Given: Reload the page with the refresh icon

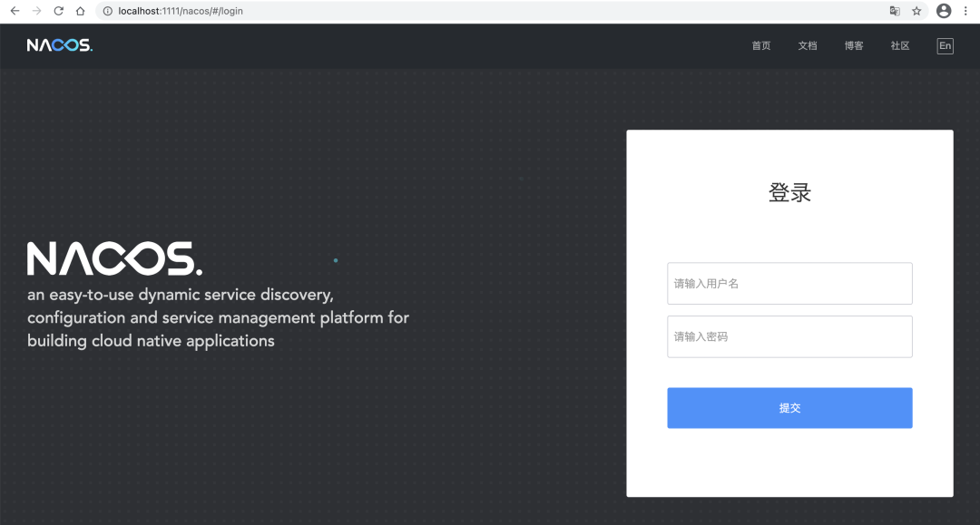Looking at the screenshot, I should coord(59,11).
